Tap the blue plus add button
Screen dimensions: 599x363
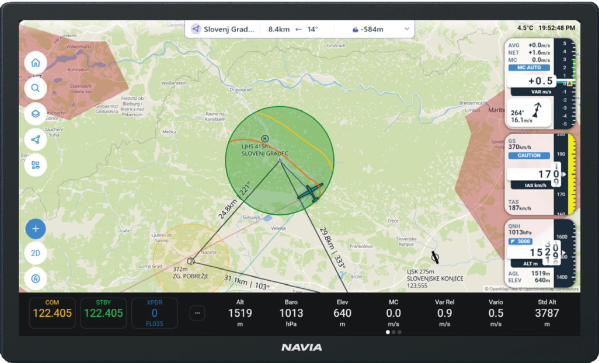(36, 229)
